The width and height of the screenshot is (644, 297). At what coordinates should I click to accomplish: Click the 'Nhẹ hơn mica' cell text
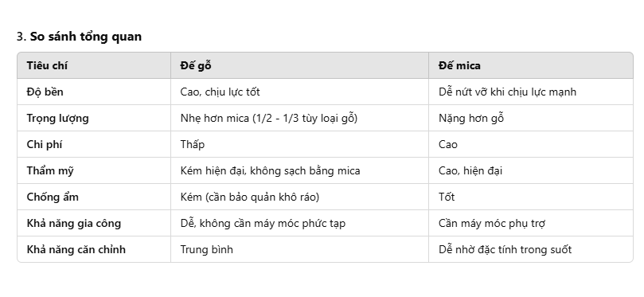click(268, 119)
